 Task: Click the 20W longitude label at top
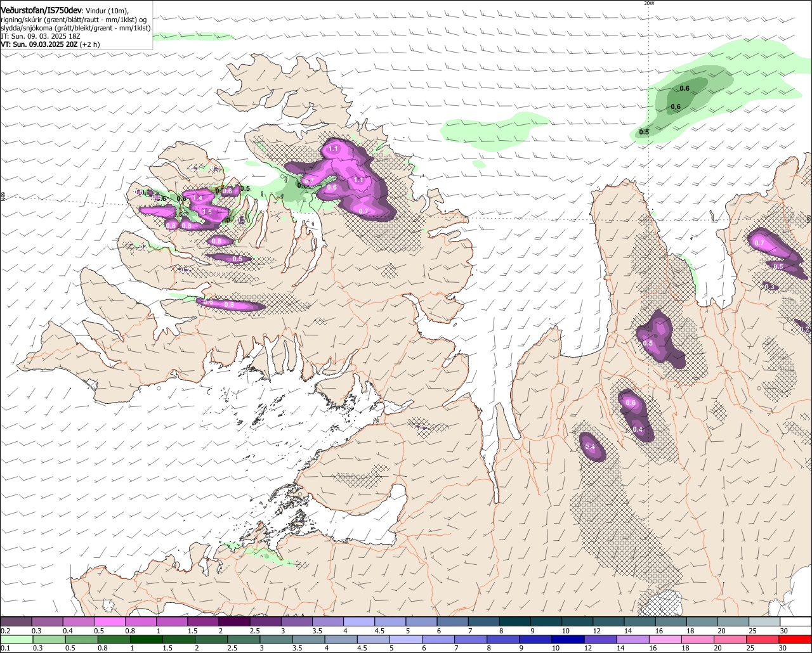point(648,3)
